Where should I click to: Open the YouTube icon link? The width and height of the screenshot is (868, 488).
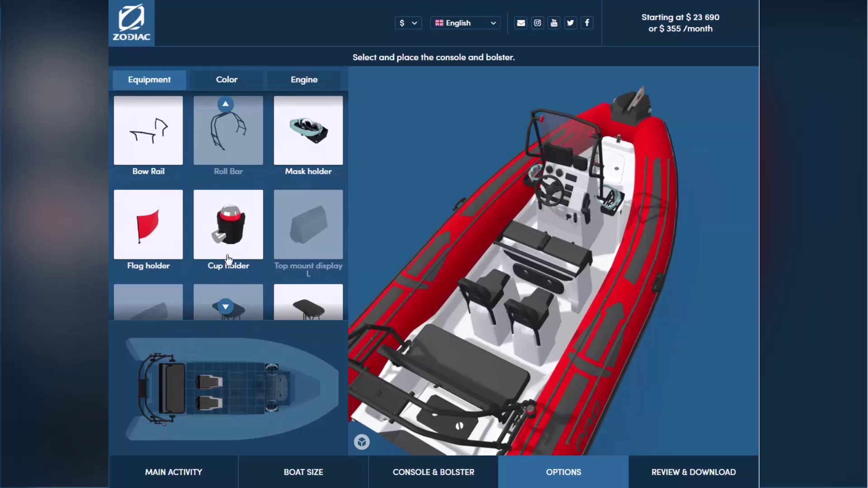pyautogui.click(x=554, y=23)
